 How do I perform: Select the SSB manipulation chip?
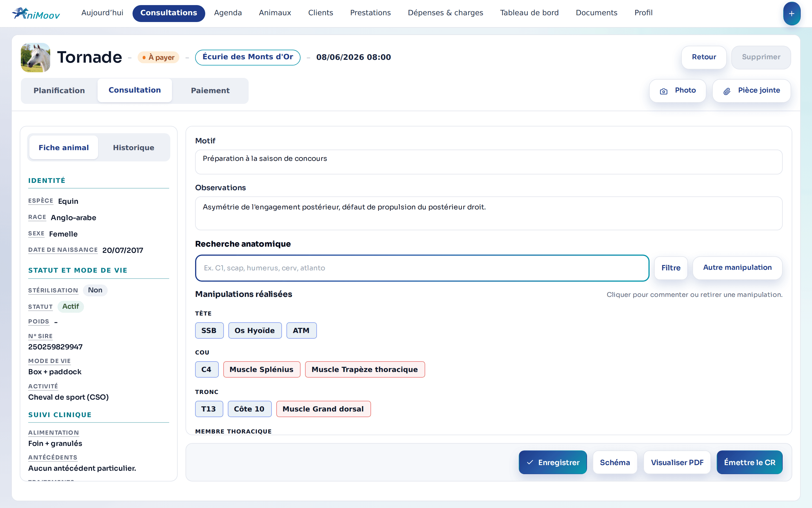pos(209,330)
